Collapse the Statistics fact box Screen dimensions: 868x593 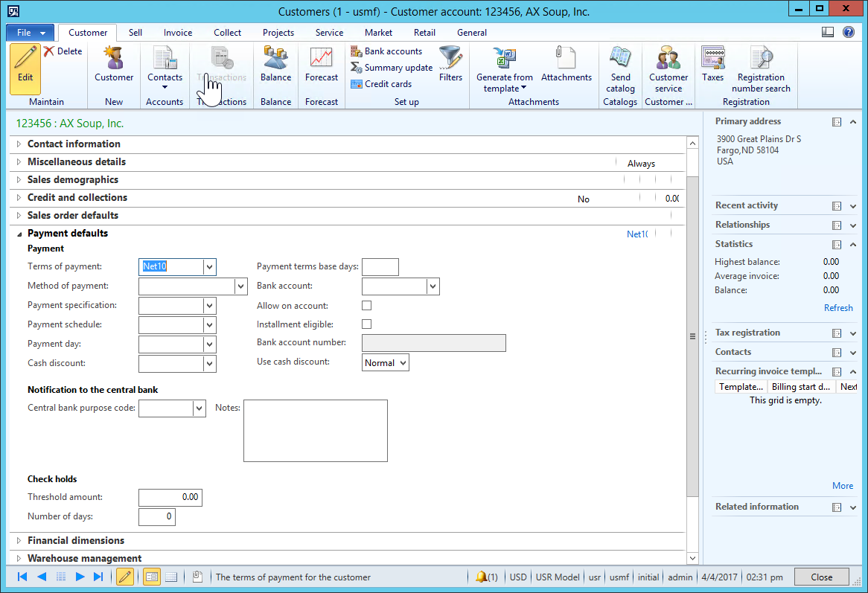click(852, 244)
